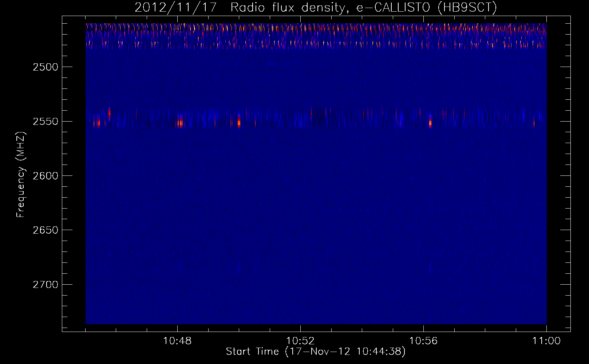Click the plot title 'Radio flux density, e-CALLISTO (HB9SCT)'
Image resolution: width=589 pixels, height=364 pixels.
[x=364, y=7]
